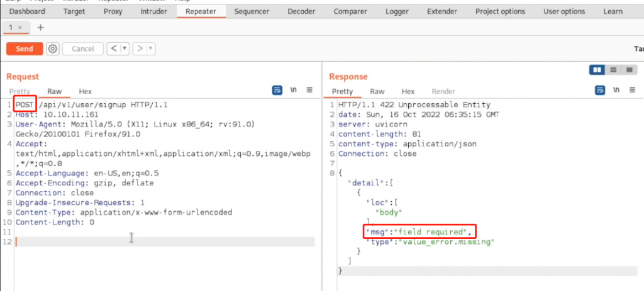Click the content-length: 81 response header
Screen dimensions: 644x291
(379, 135)
